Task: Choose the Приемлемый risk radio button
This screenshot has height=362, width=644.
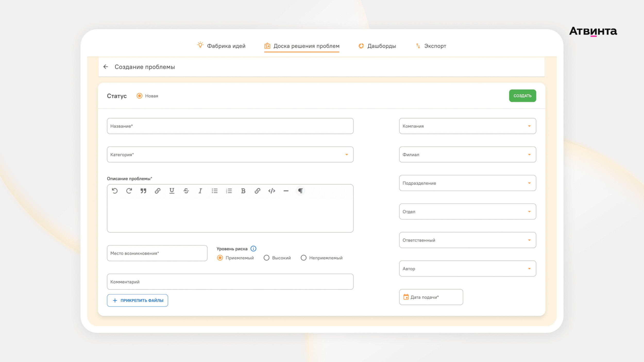Action: click(220, 258)
